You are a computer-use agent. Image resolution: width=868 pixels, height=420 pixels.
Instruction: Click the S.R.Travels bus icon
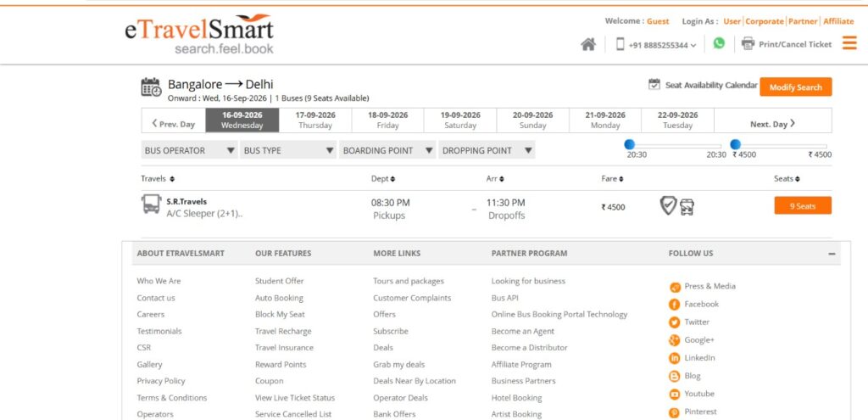[151, 204]
